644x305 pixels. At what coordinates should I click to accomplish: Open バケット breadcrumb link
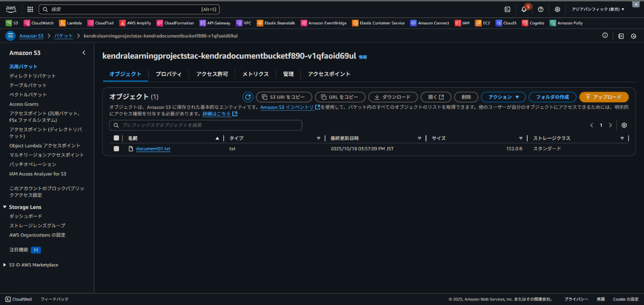point(63,36)
